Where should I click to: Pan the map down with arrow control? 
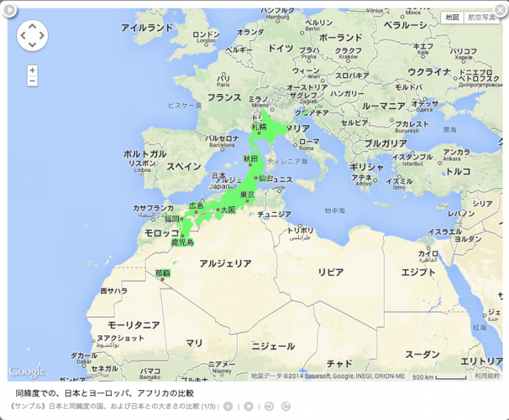coord(33,45)
